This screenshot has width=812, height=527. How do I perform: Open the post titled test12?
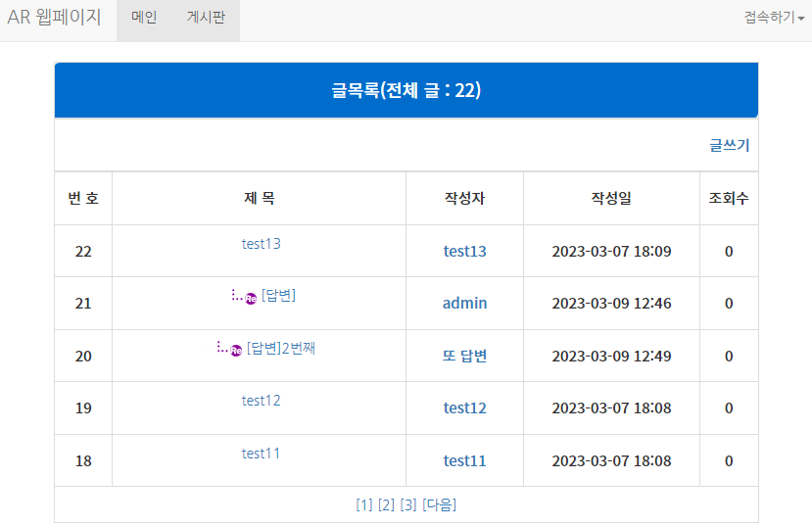[x=261, y=401]
